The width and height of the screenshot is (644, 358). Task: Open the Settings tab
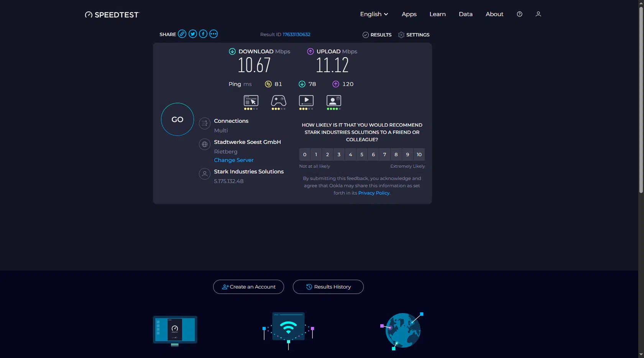pyautogui.click(x=414, y=35)
